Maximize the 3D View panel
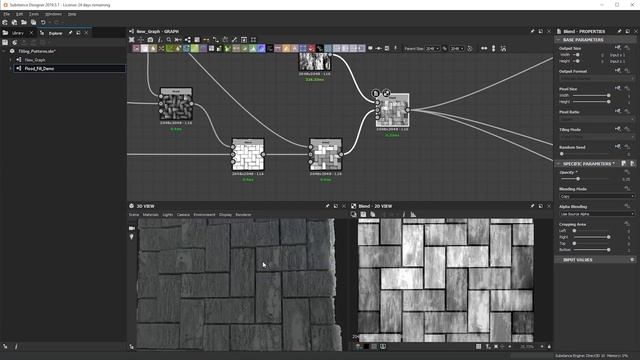 click(336, 206)
